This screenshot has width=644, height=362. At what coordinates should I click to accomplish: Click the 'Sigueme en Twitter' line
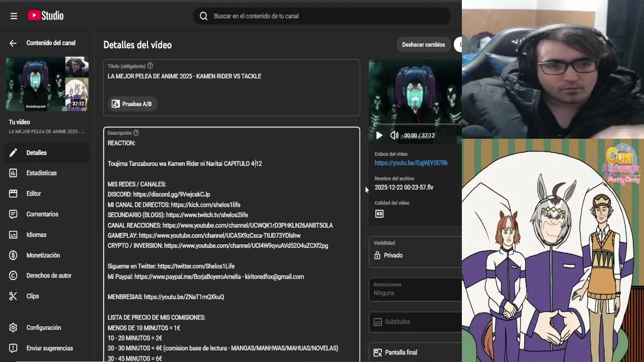[x=171, y=266]
